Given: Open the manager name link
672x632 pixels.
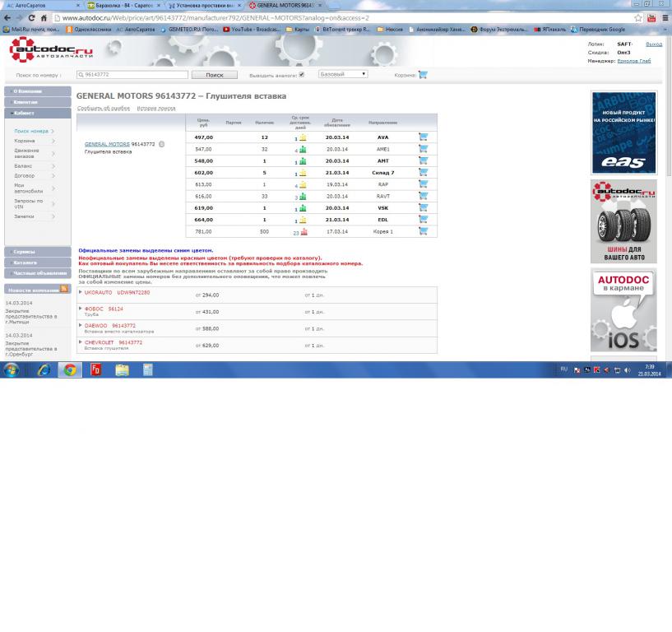Looking at the screenshot, I should 634,61.
